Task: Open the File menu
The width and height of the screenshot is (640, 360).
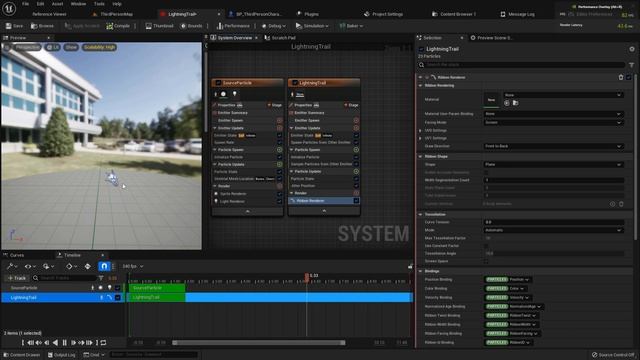Action: 25,4
